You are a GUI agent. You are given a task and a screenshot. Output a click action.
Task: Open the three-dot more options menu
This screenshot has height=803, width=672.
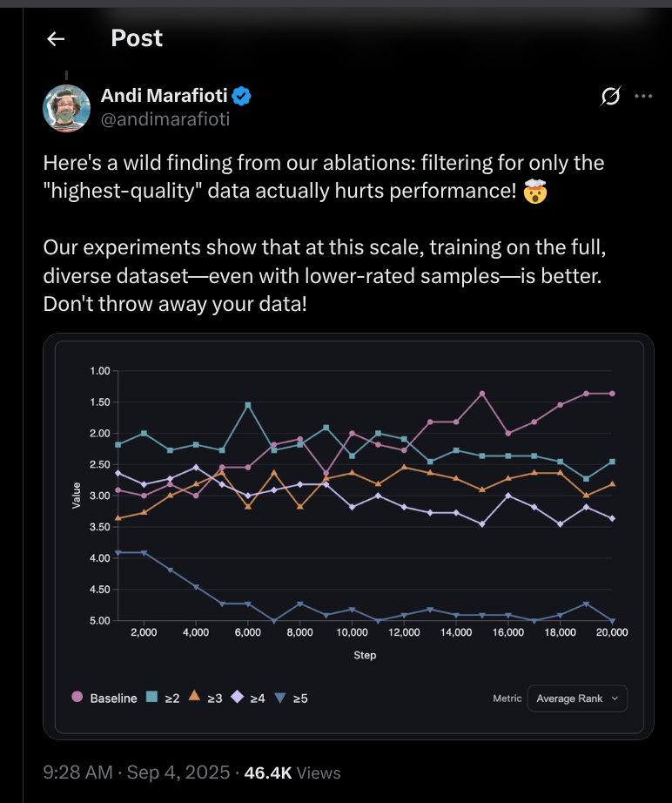tap(643, 96)
